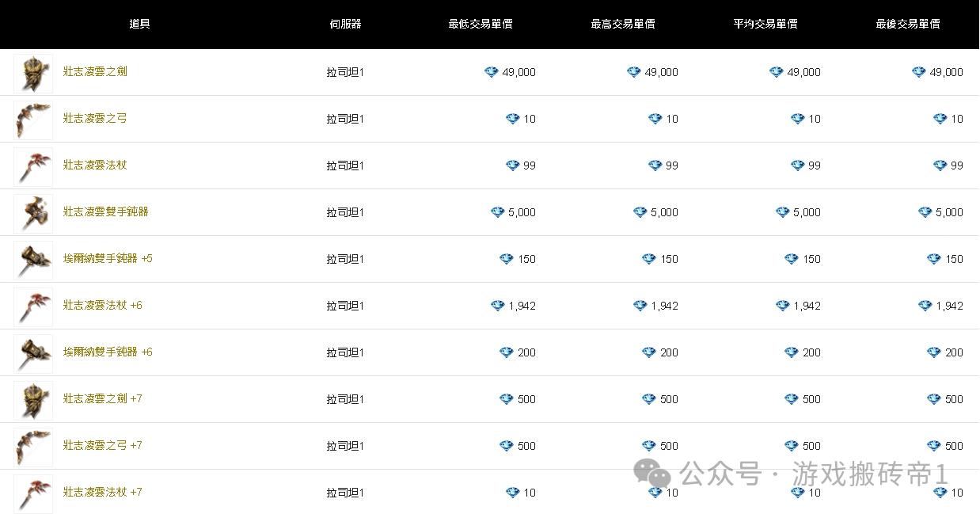The height and width of the screenshot is (514, 980).
Task: Click the 壯志凌雲之劍 +7 sword icon
Action: click(x=33, y=400)
